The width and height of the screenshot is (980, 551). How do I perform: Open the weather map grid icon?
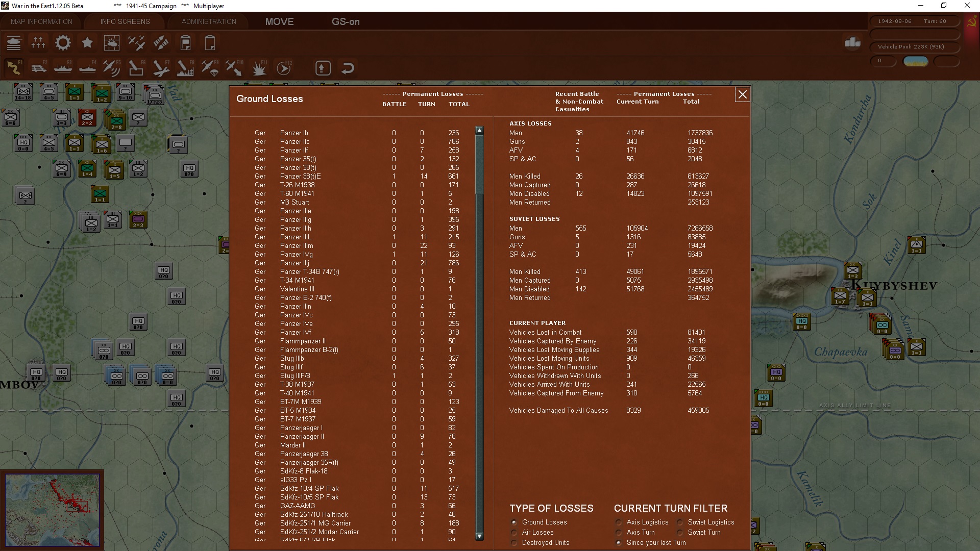pos(112,43)
